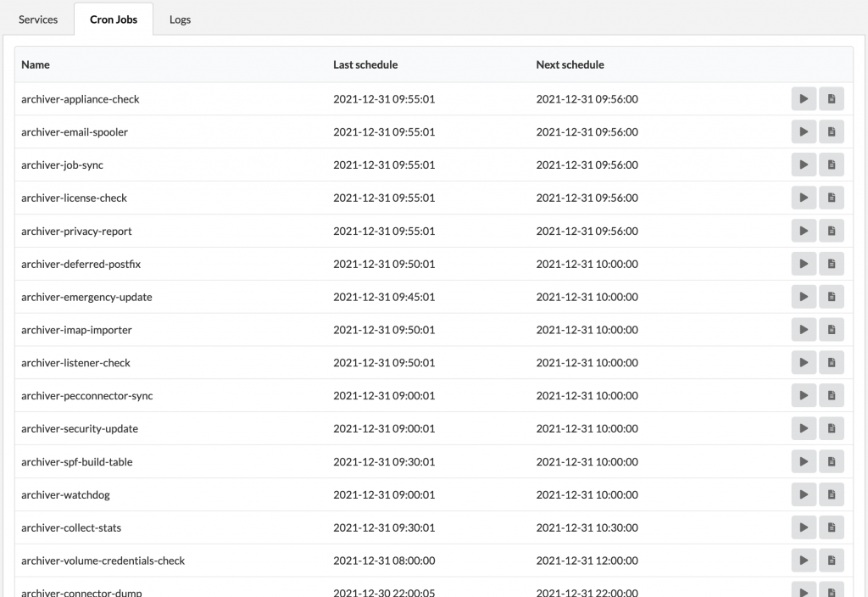
Task: Open archiver-pecconnector-sync log
Action: 832,396
